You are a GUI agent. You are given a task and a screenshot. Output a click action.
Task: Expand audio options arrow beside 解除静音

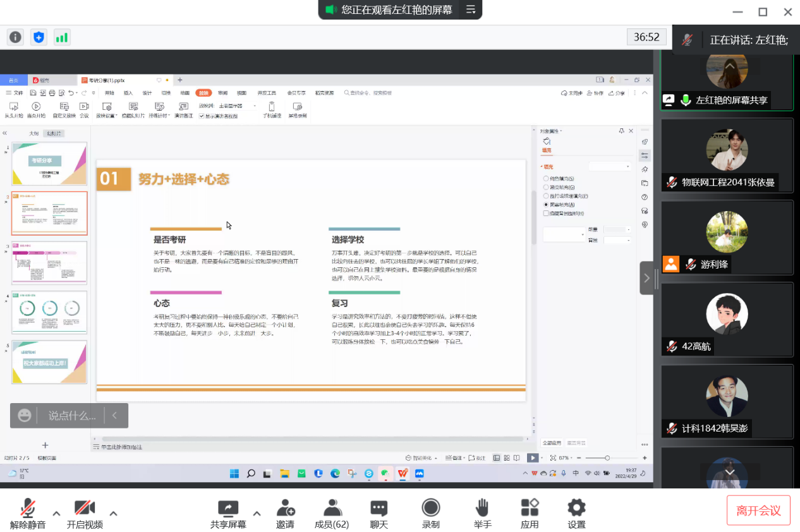coord(56,513)
